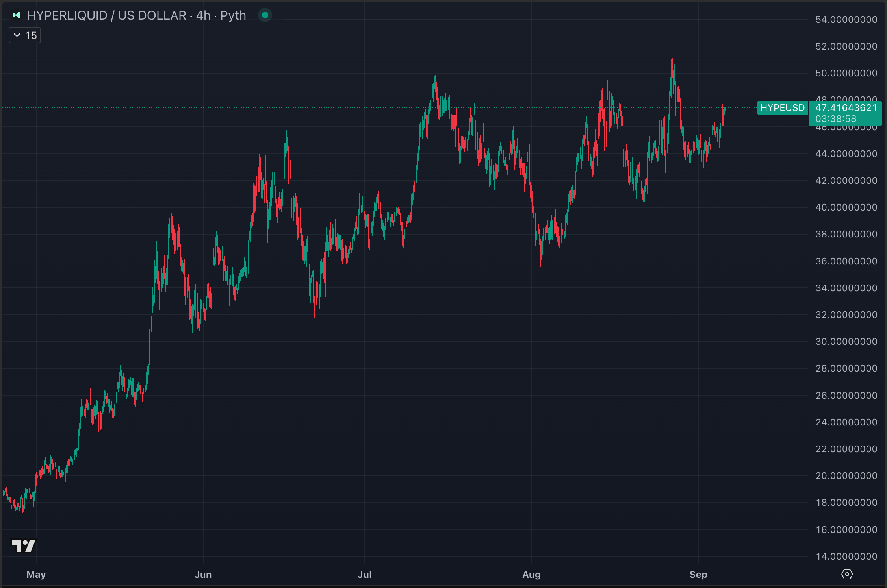Click the 14.00000000 price scale label

(846, 556)
